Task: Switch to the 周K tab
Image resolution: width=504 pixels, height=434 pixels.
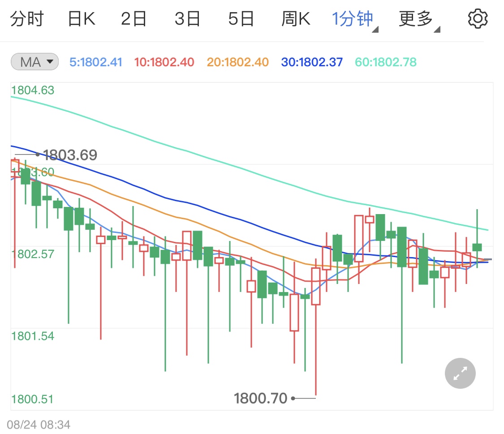Action: (296, 19)
